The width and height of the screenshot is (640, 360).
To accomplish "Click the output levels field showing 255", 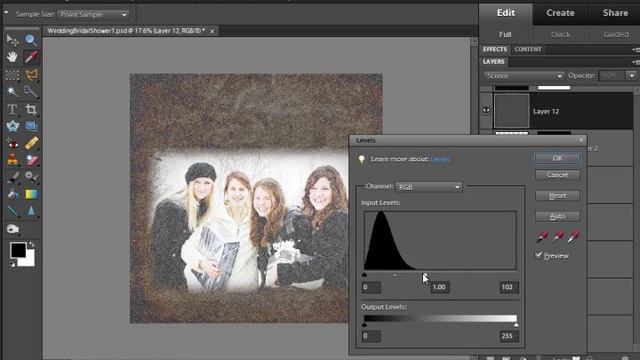I will pos(508,336).
